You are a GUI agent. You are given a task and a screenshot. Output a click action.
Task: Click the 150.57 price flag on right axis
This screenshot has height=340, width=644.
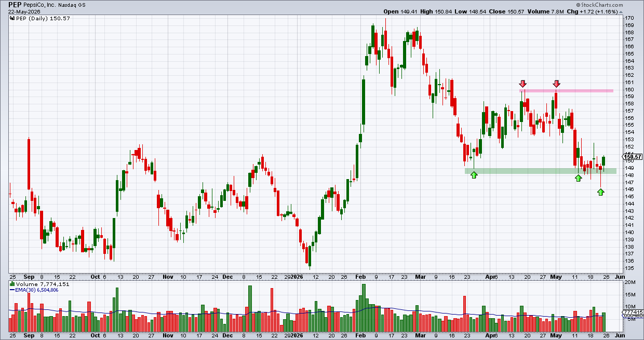pos(632,157)
